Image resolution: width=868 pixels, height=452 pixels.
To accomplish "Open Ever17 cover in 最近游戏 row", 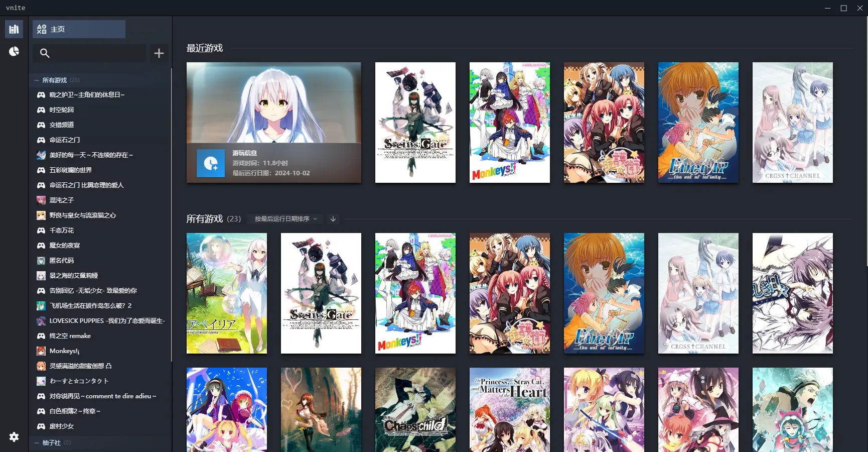I will 698,123.
